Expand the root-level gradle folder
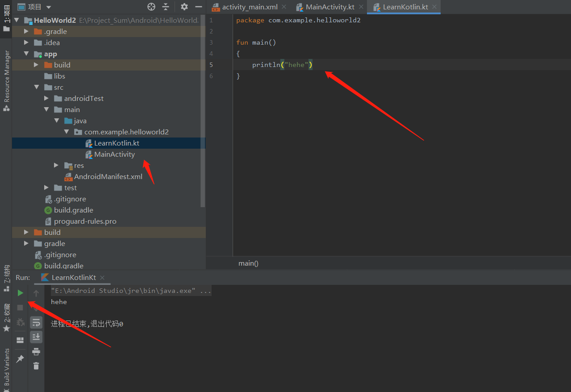Viewport: 571px width, 392px height. pyautogui.click(x=26, y=243)
